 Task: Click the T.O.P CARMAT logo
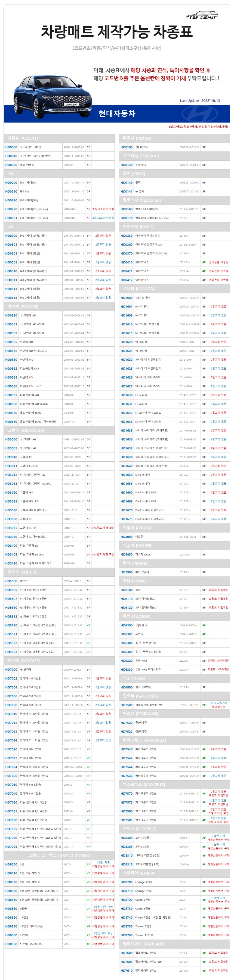click(202, 15)
